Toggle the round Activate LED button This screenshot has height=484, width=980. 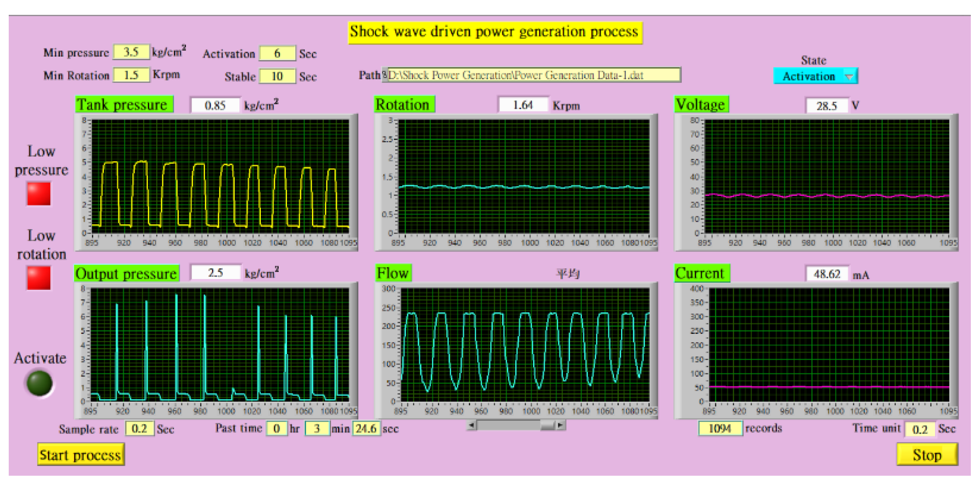click(40, 383)
